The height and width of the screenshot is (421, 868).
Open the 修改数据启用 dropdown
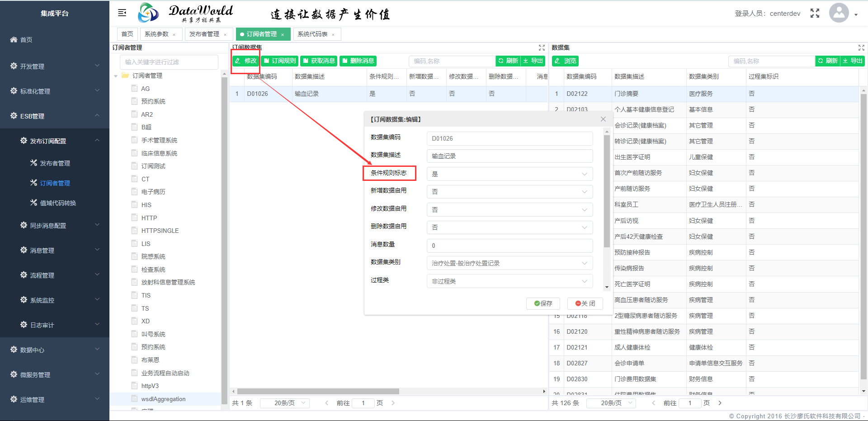pyautogui.click(x=509, y=210)
